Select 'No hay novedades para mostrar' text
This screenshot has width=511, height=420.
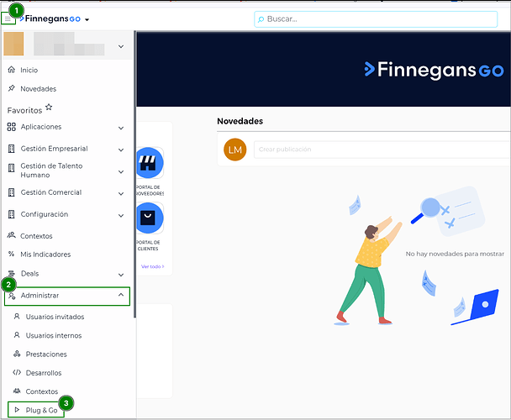click(x=455, y=254)
